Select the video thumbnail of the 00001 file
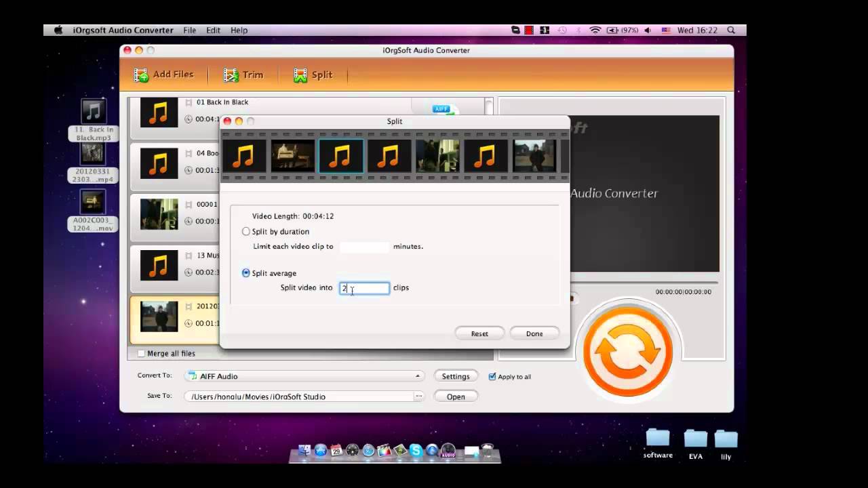This screenshot has height=488, width=868. point(159,213)
